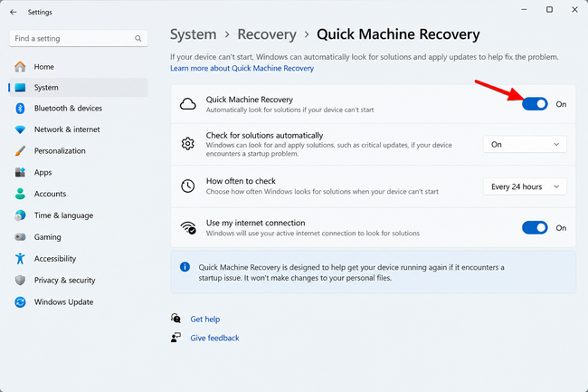This screenshot has width=588, height=392.
Task: Click the Personalization paintbrush icon
Action: click(20, 151)
